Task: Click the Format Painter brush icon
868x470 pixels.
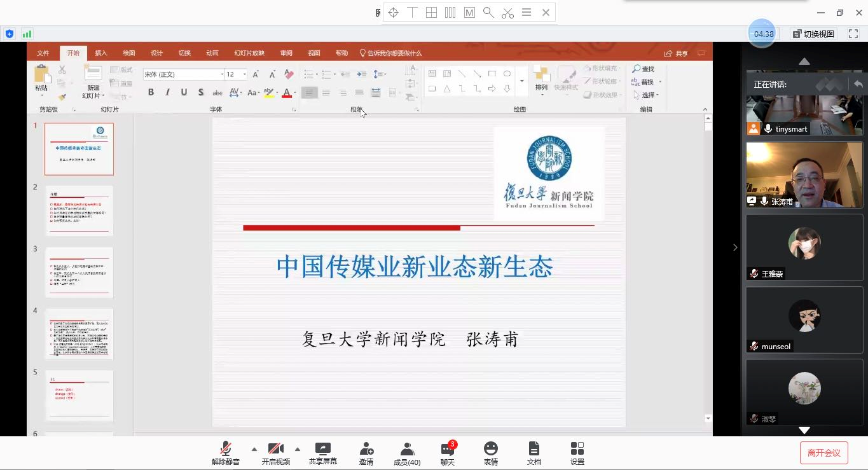Action: 62,97
